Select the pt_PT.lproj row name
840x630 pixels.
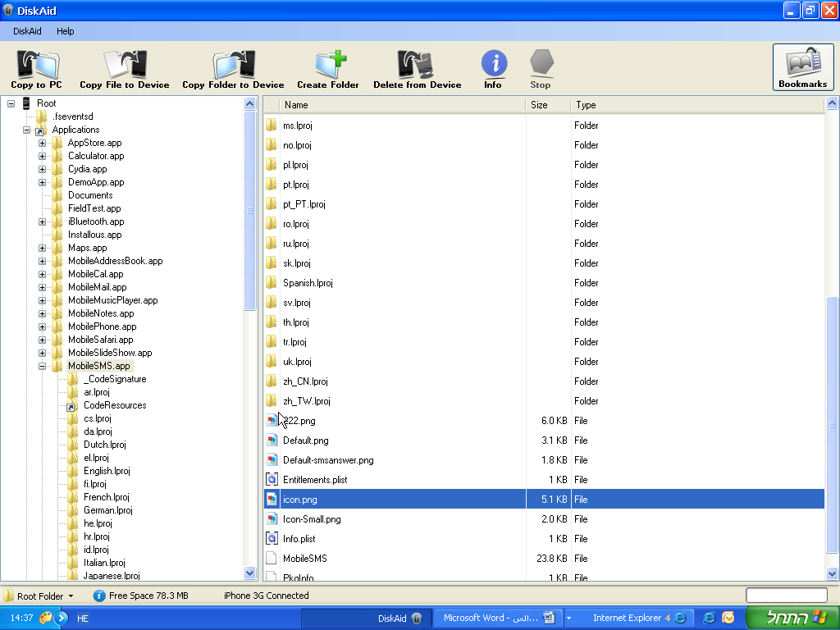click(x=304, y=204)
